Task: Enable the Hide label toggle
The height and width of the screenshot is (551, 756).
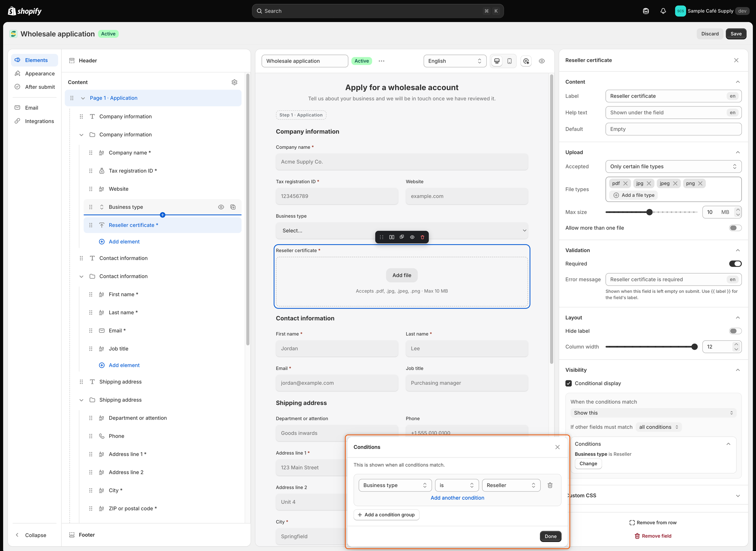Action: coord(735,331)
